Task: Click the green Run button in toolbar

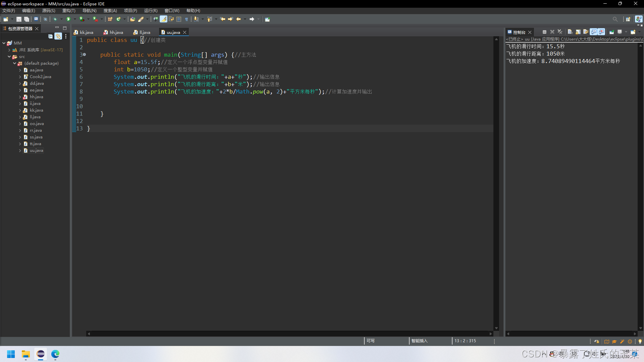Action: click(68, 19)
